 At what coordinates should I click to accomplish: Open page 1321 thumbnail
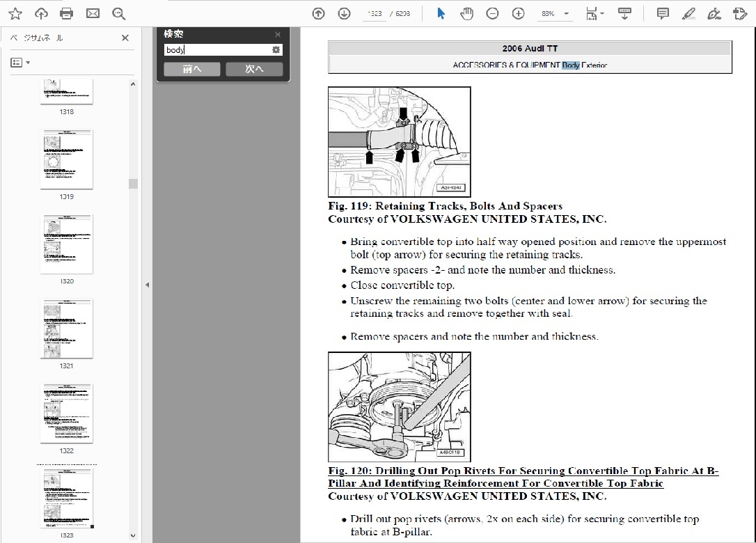pyautogui.click(x=67, y=329)
